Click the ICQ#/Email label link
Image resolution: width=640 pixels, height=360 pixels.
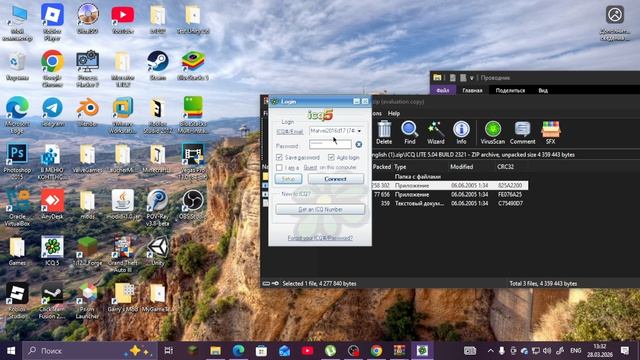(290, 131)
